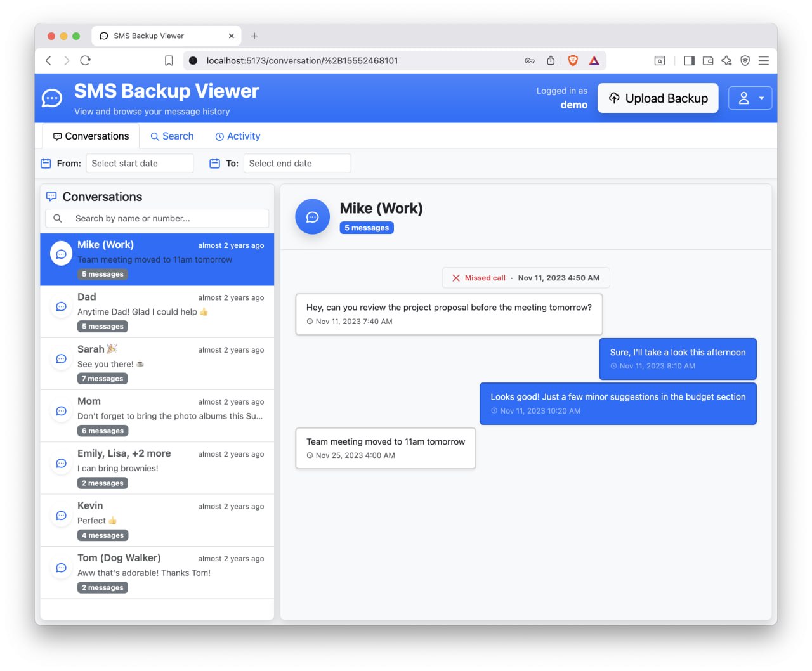The height and width of the screenshot is (671, 812).
Task: Open a new browser tab
Action: (254, 36)
